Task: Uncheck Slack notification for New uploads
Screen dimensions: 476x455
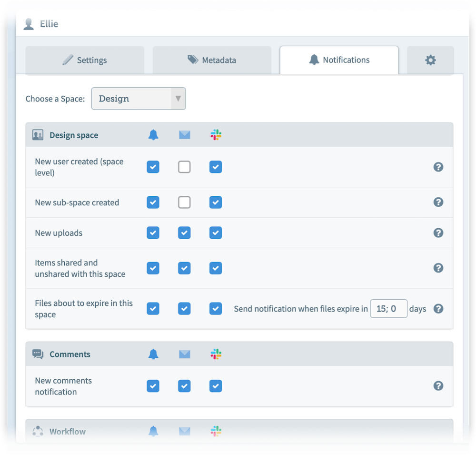Action: pyautogui.click(x=216, y=233)
